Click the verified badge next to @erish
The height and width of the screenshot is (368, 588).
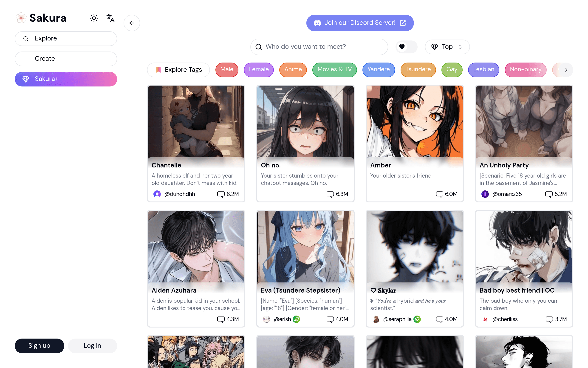point(296,319)
